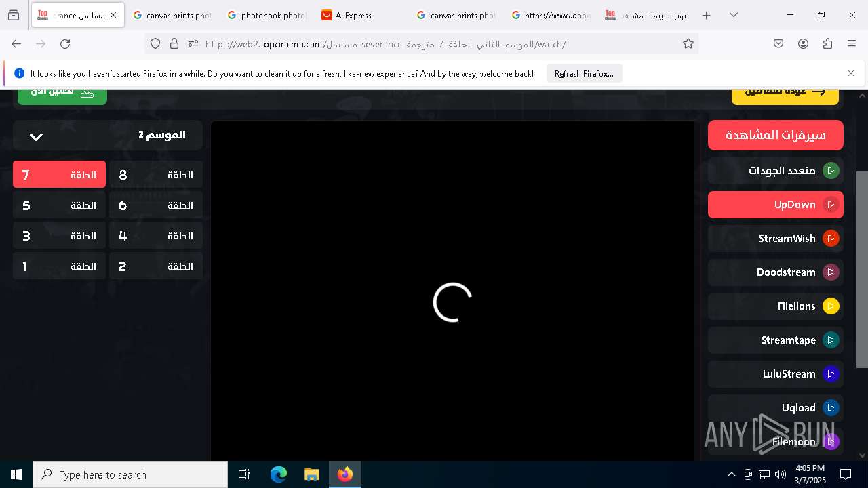
Task: Close the active Severance tab
Action: click(x=113, y=15)
